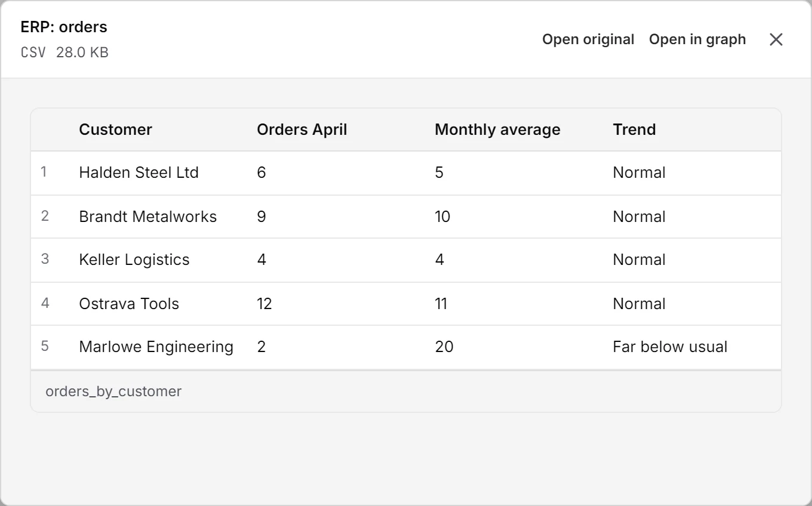Click Brandt Metalworks' April orders value 9
The width and height of the screenshot is (812, 506).
[x=262, y=217]
